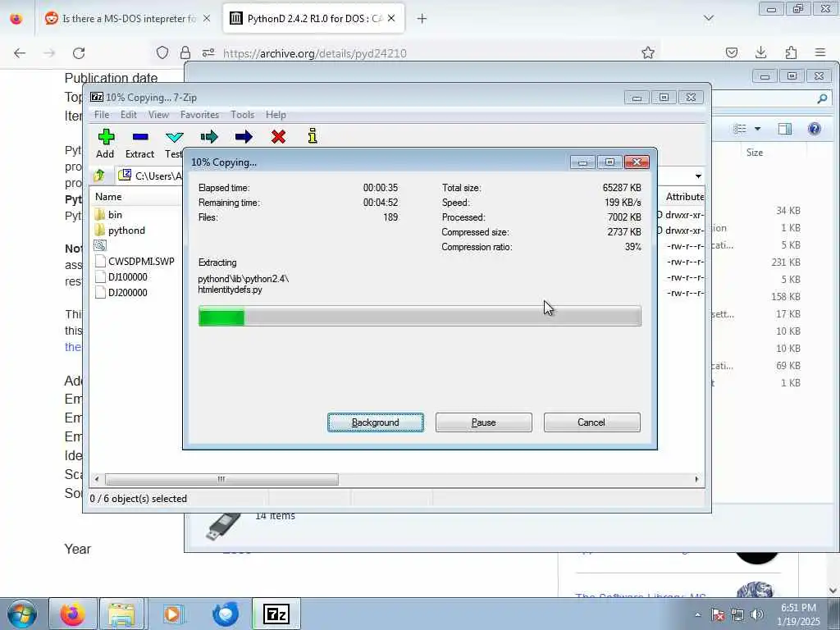Click the Test checkmark icon in 7-Zip
Screen dimensions: 840x630
(174, 137)
